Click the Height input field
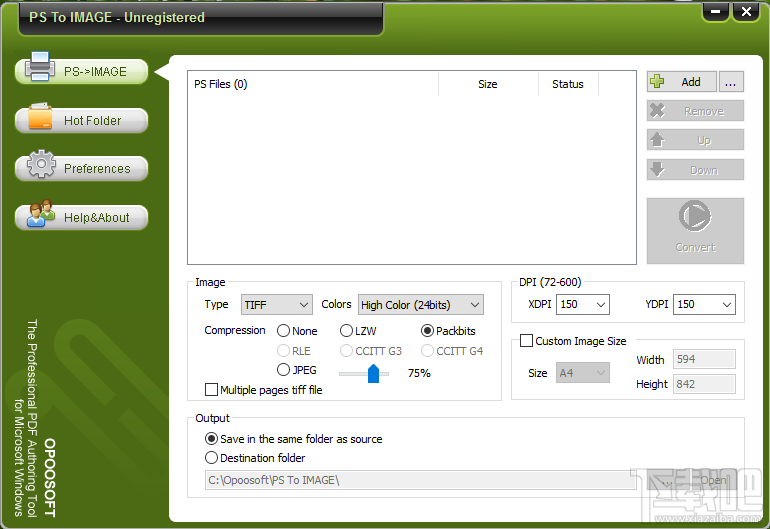 [704, 384]
